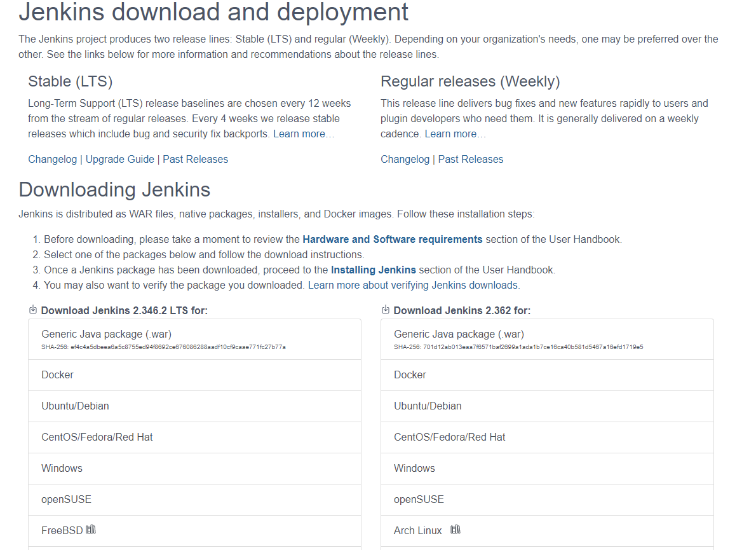This screenshot has height=550, width=756.
Task: Select Ubuntu/Debian in the LTS download list
Action: click(195, 406)
